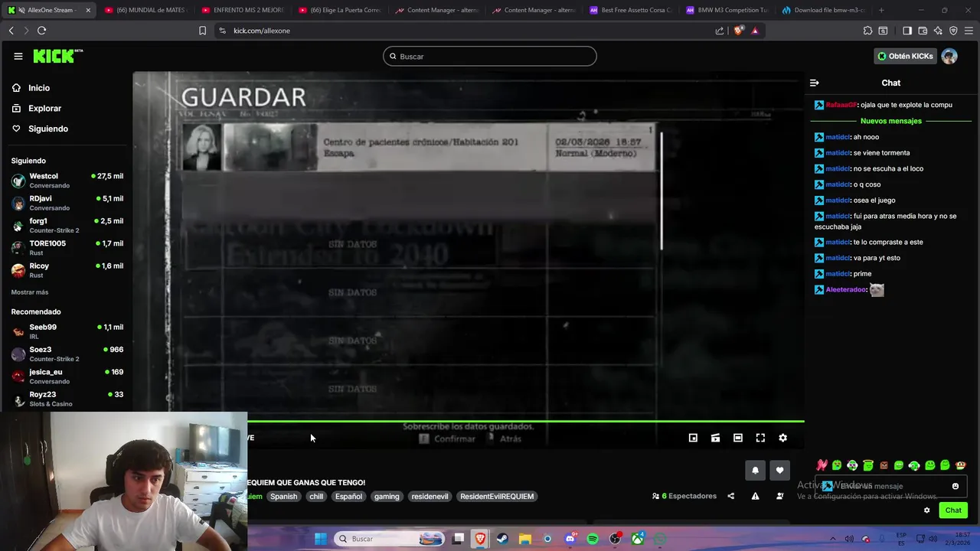Open recommended channel Soez3
The image size is (980, 551).
[x=67, y=354]
